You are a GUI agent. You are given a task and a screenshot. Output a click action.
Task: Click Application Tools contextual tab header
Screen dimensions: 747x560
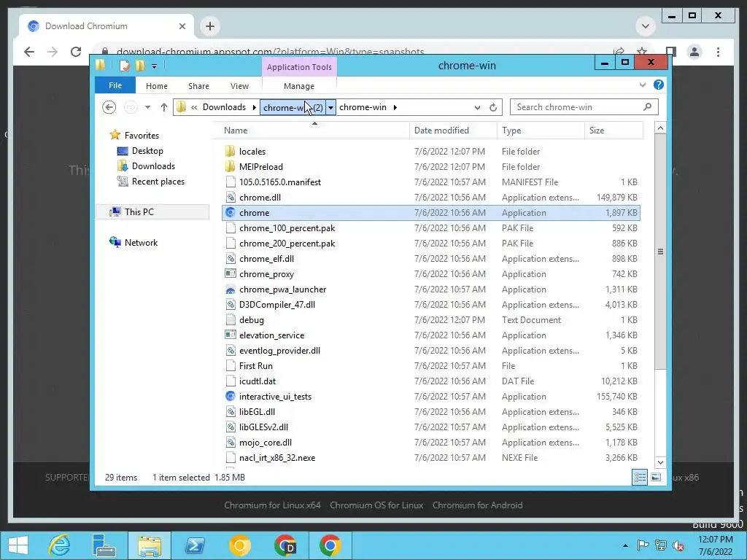[299, 67]
